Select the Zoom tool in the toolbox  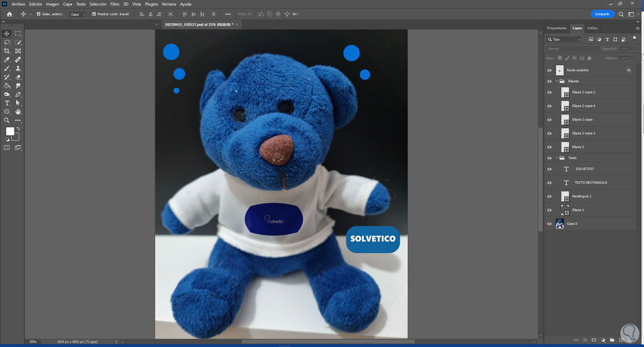(7, 120)
